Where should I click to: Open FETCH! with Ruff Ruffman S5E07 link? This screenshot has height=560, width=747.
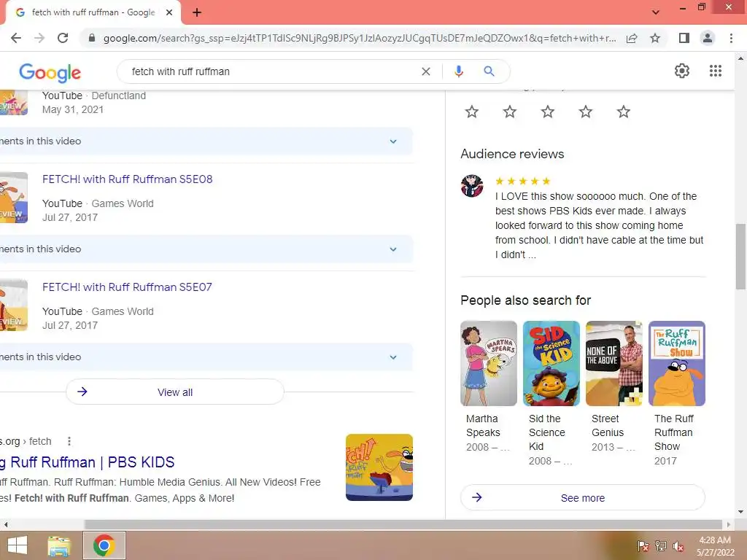coord(127,287)
